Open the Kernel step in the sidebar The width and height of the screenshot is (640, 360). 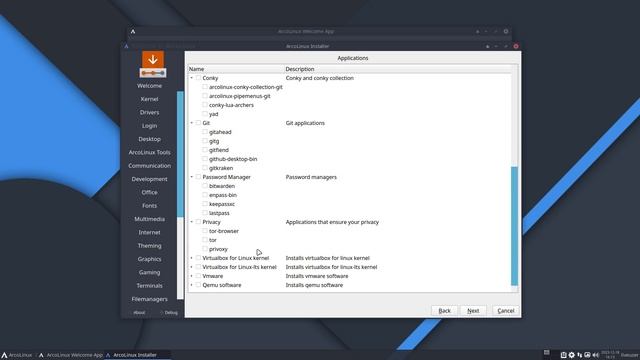coord(149,99)
